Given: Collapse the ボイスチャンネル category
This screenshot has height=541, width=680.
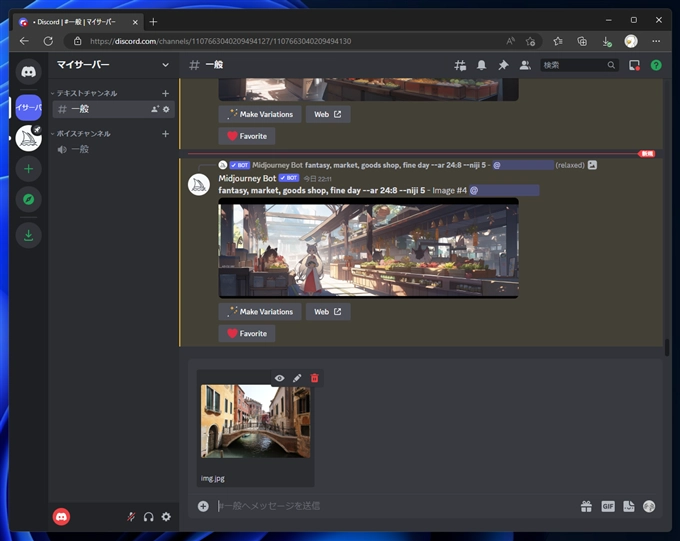Looking at the screenshot, I should click(81, 134).
